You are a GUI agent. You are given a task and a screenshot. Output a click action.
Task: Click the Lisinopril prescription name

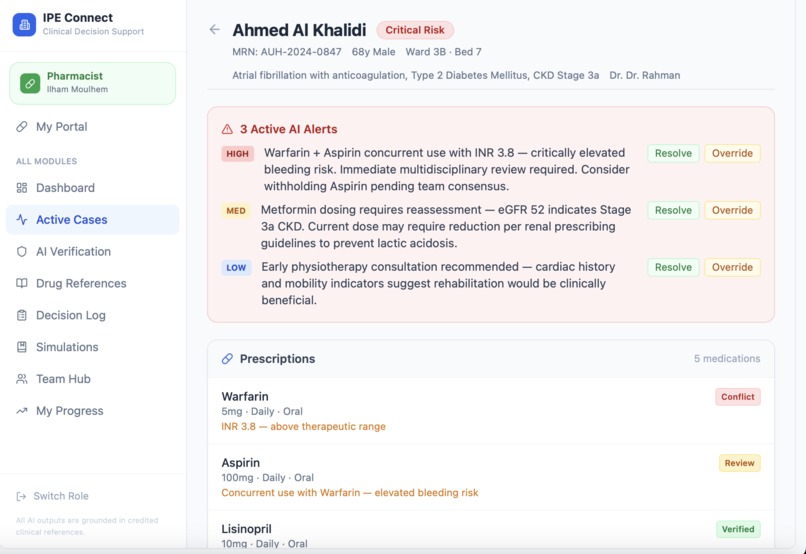tap(246, 529)
